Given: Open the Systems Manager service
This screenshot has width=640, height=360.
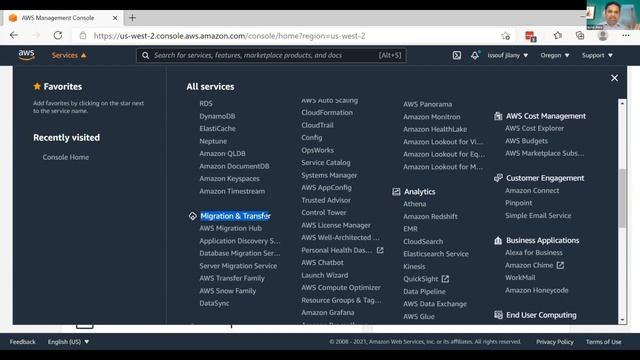Looking at the screenshot, I should 329,175.
